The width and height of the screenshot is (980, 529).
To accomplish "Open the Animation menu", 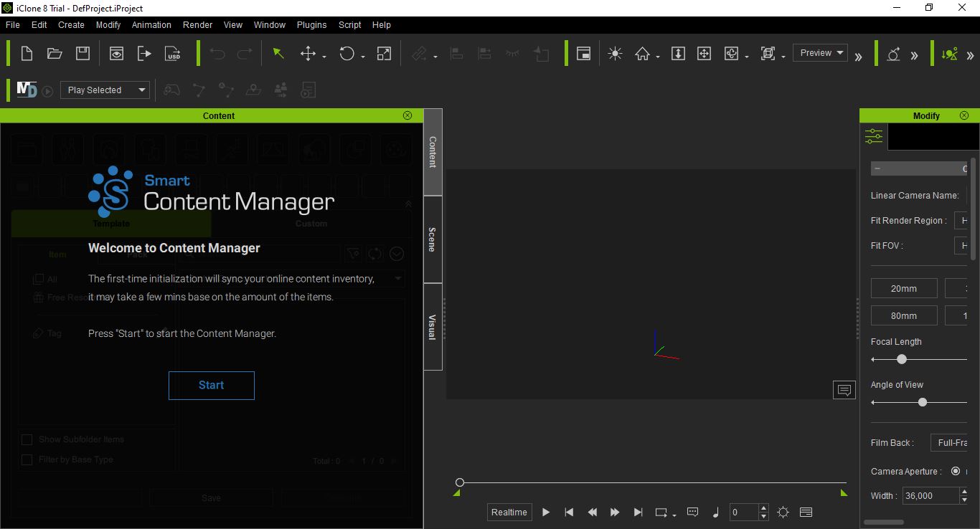I will 151,24.
